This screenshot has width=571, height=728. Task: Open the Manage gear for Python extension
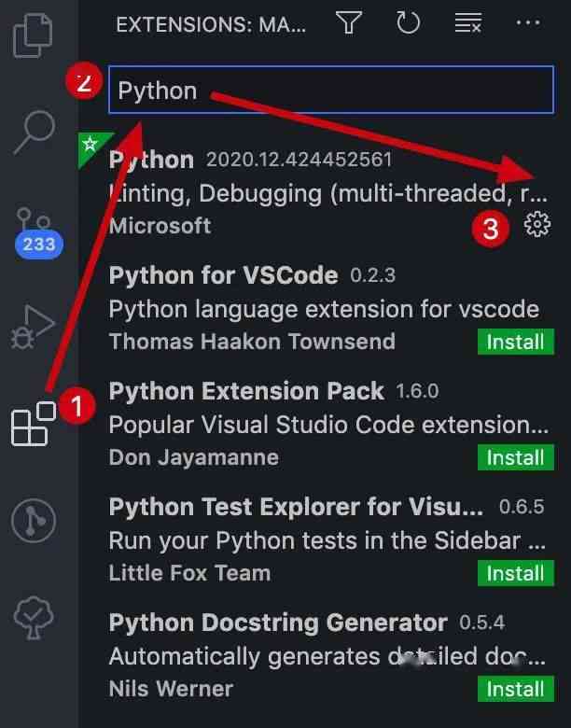(537, 225)
